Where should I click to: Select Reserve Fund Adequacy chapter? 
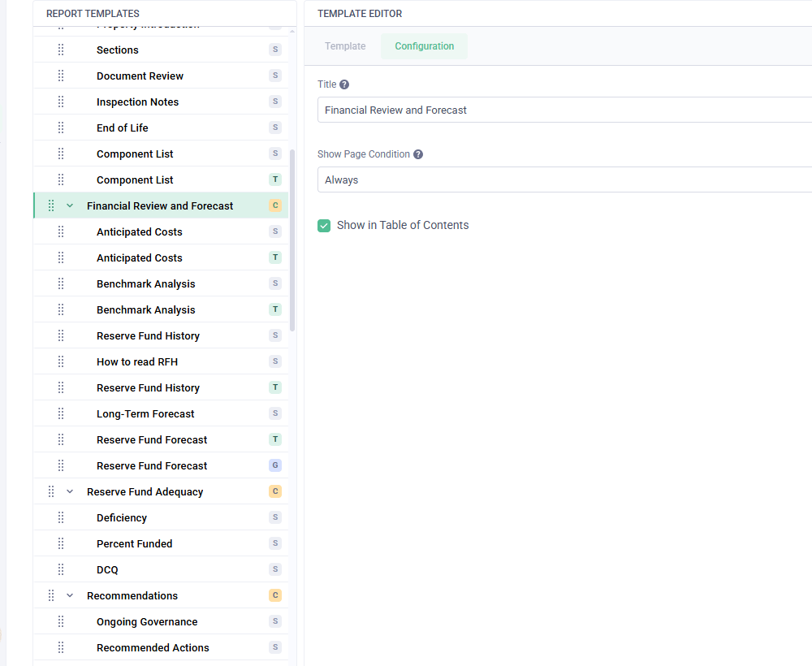(x=161, y=491)
